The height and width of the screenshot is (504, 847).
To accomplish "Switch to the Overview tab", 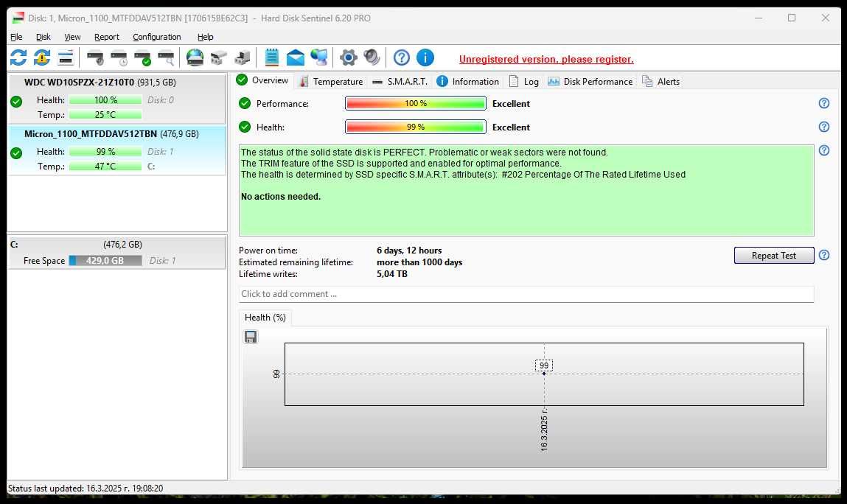I will point(263,80).
